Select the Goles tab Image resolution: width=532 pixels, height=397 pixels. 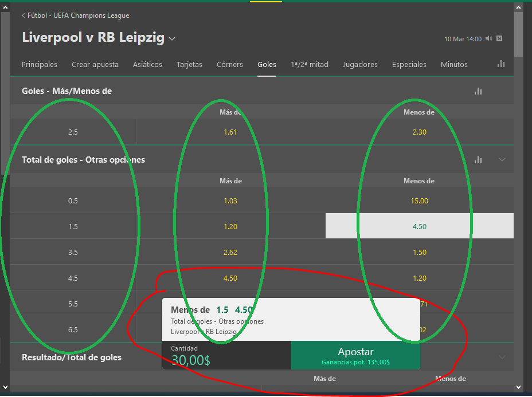click(x=267, y=64)
